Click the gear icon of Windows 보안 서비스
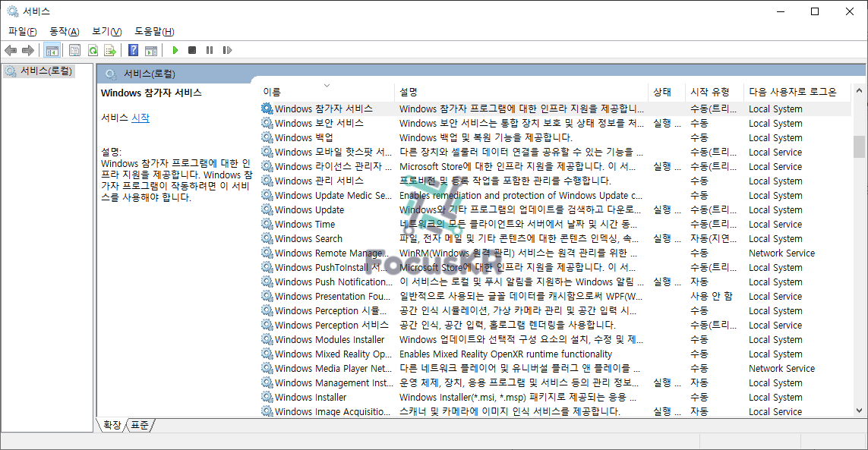 click(x=267, y=123)
